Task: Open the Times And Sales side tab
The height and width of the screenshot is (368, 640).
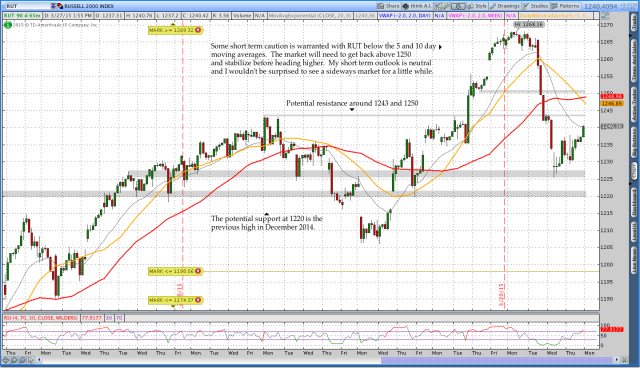Action: coord(634,60)
